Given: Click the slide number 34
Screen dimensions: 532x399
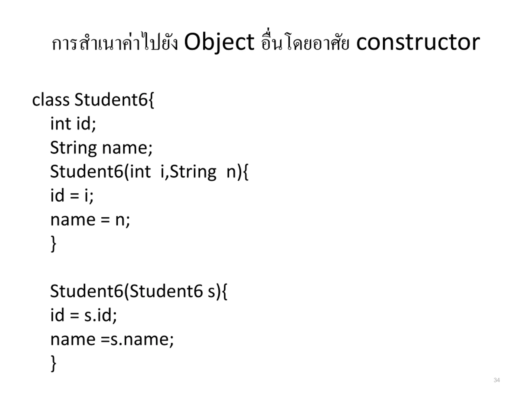Looking at the screenshot, I should click(497, 380).
